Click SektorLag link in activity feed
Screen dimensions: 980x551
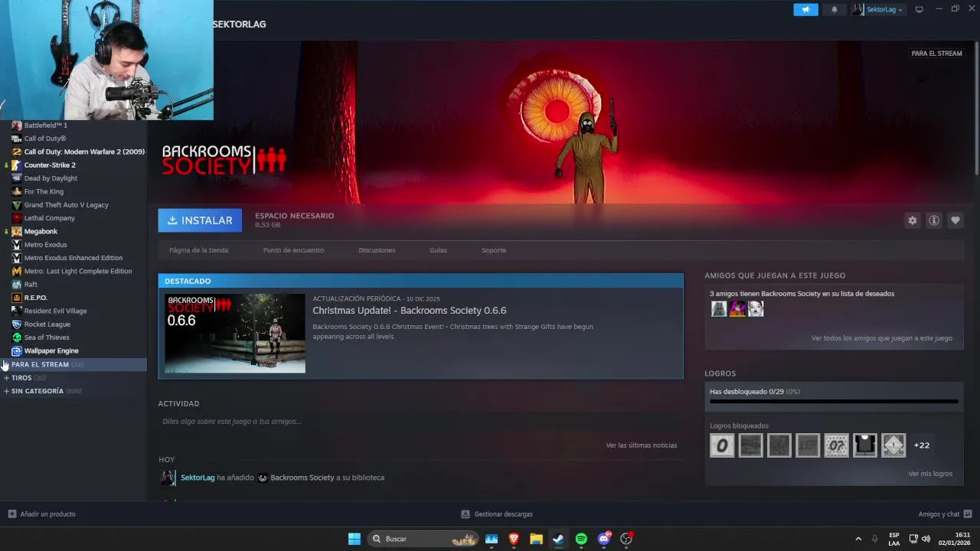(198, 478)
